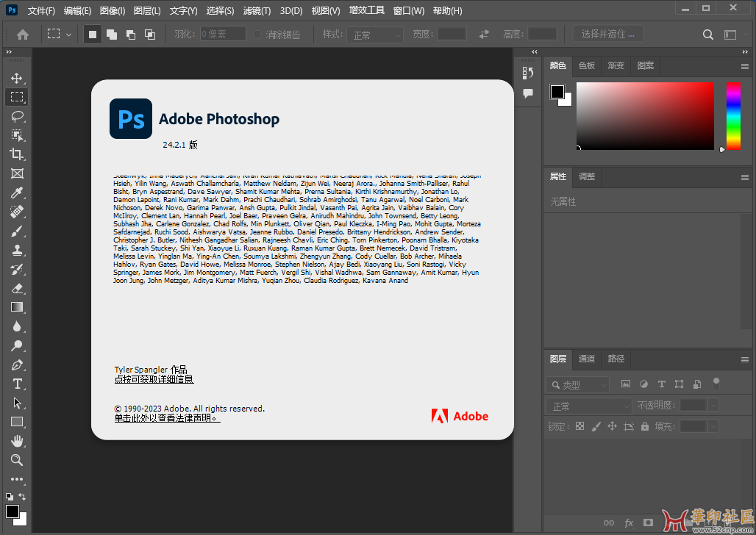This screenshot has height=535, width=756.
Task: Select the Clone Stamp tool
Action: coord(17,250)
